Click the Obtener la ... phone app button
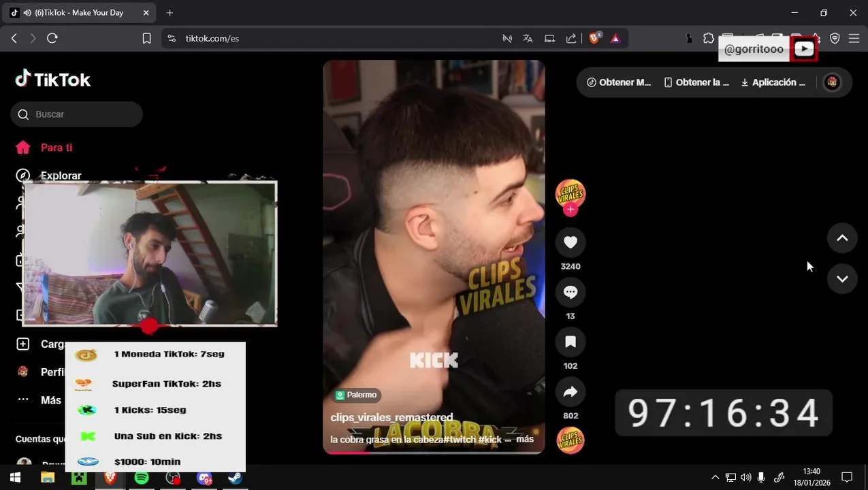868x490 pixels. point(696,82)
